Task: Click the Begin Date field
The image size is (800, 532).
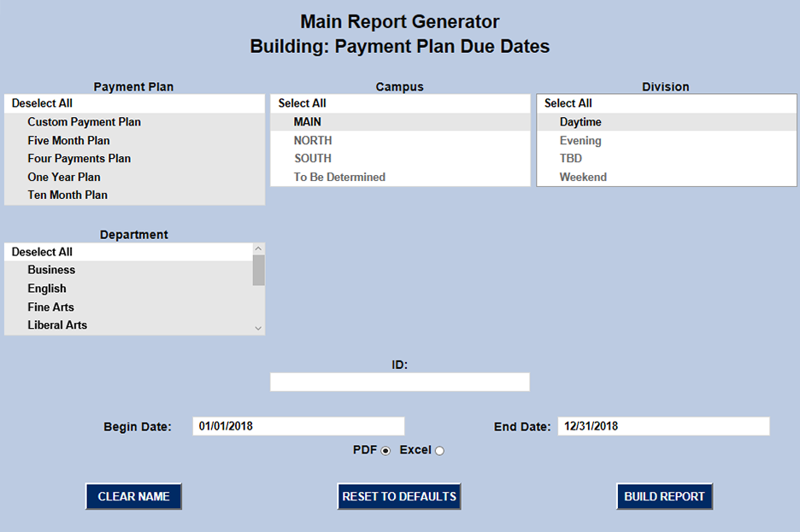Action: (x=298, y=426)
